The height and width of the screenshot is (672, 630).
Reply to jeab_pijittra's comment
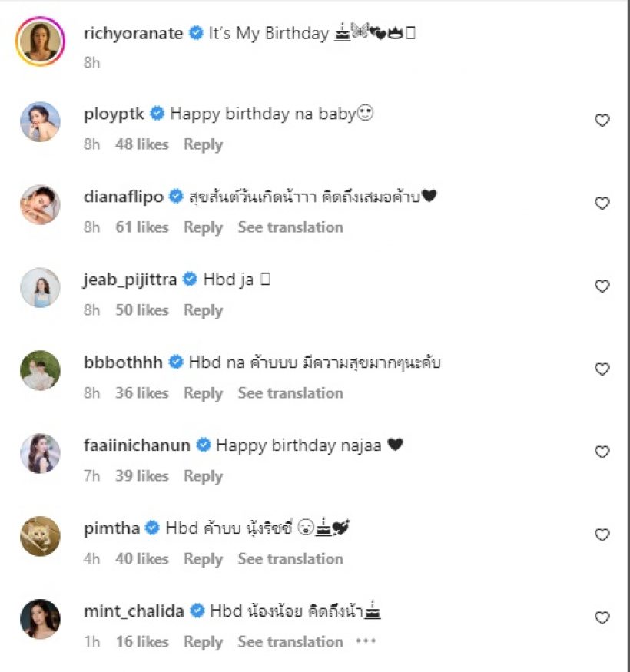[x=203, y=310]
